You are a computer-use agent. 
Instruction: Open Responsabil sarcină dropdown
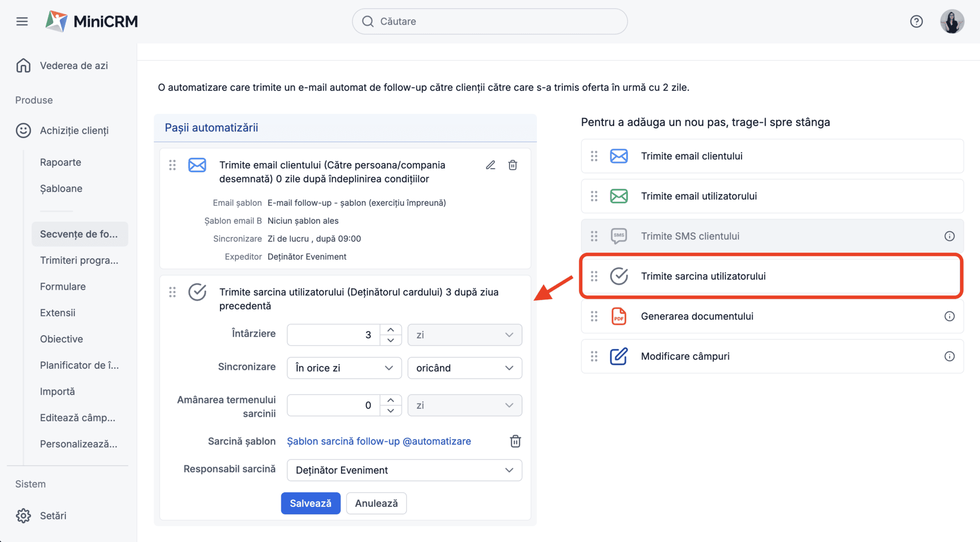point(404,470)
